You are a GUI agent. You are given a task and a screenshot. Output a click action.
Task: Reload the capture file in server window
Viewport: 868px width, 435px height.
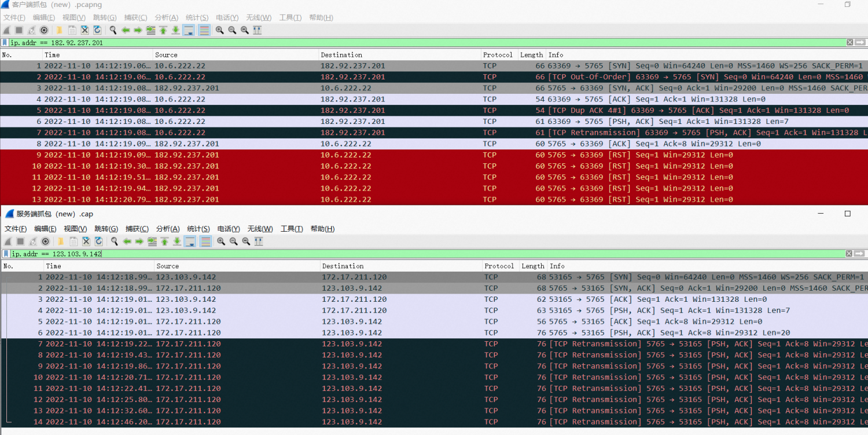(98, 242)
